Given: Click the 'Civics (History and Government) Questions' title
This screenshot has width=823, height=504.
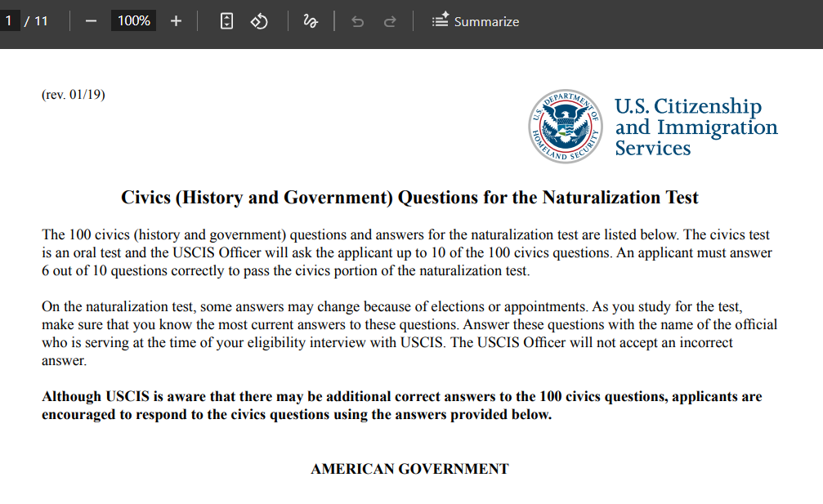Looking at the screenshot, I should click(409, 198).
